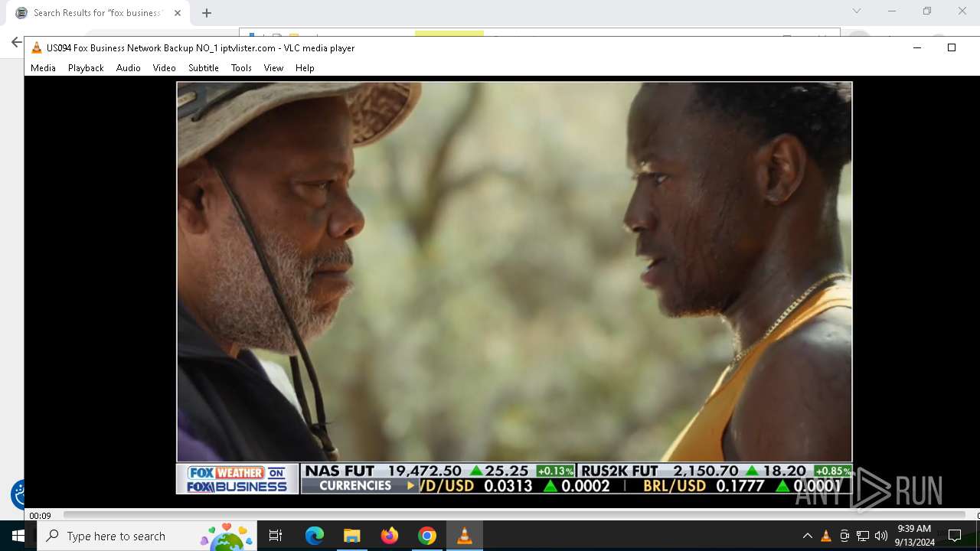The image size is (980, 551).
Task: Open the volume control in system tray
Action: [x=881, y=536]
